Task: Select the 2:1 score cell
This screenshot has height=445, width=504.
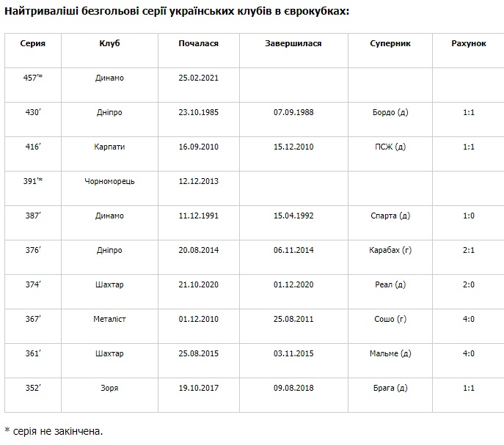Action: (469, 250)
